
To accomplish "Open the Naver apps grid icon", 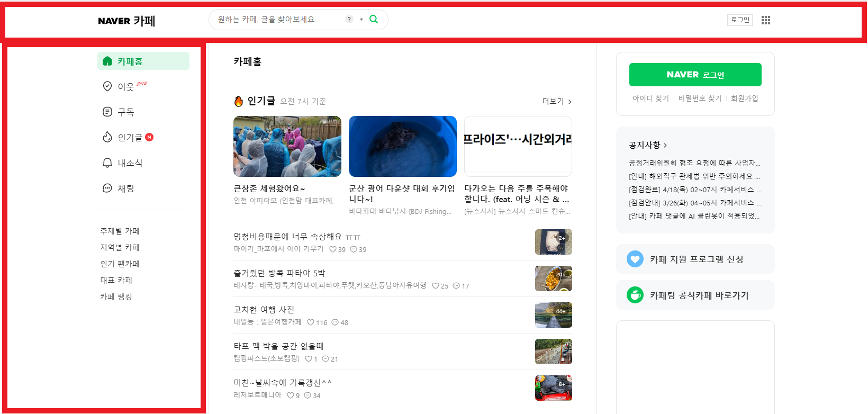I will (x=766, y=20).
